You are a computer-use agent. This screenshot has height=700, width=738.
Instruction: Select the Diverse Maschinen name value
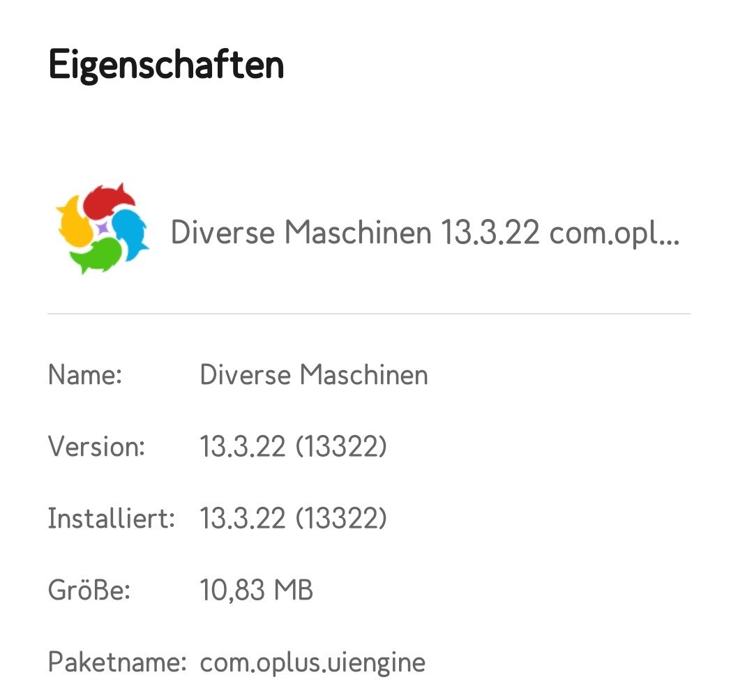[314, 375]
